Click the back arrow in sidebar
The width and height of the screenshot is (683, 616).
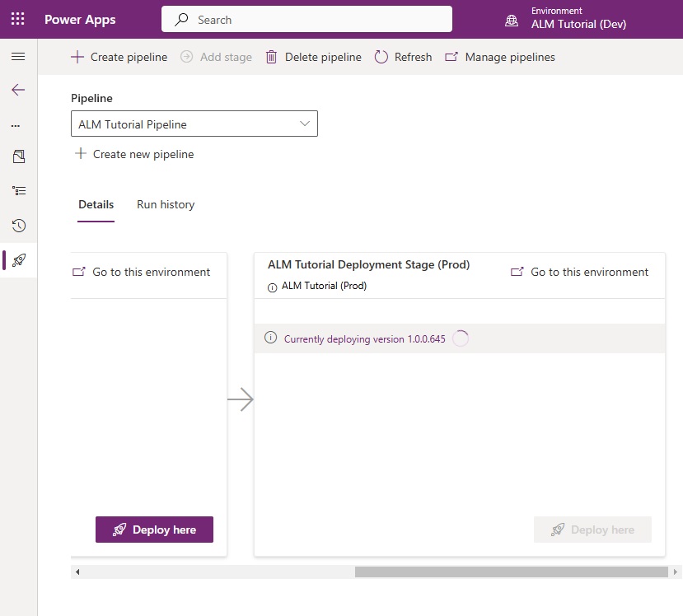[18, 90]
